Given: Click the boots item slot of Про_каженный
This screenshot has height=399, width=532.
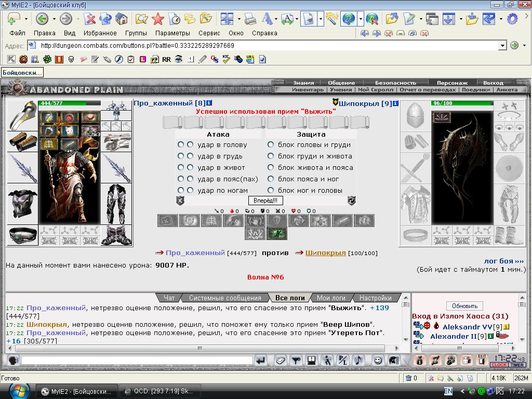Looking at the screenshot, I should tap(116, 235).
